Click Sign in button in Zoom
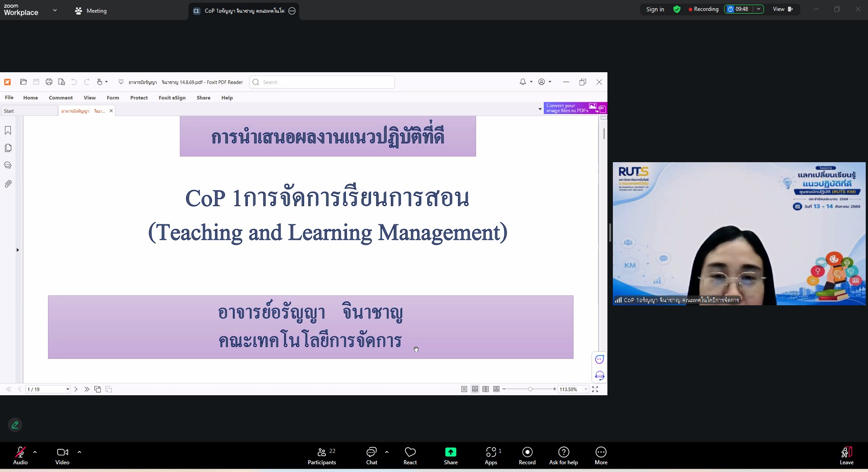This screenshot has height=472, width=868. (x=655, y=9)
